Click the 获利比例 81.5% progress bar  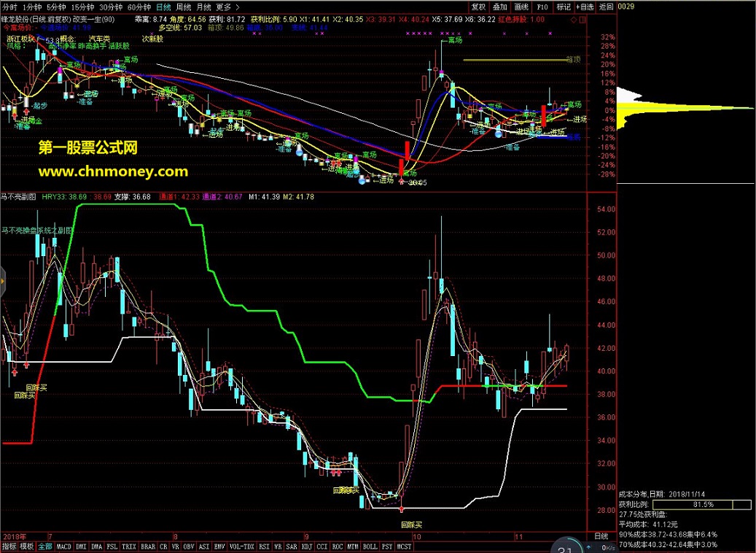[x=703, y=504]
